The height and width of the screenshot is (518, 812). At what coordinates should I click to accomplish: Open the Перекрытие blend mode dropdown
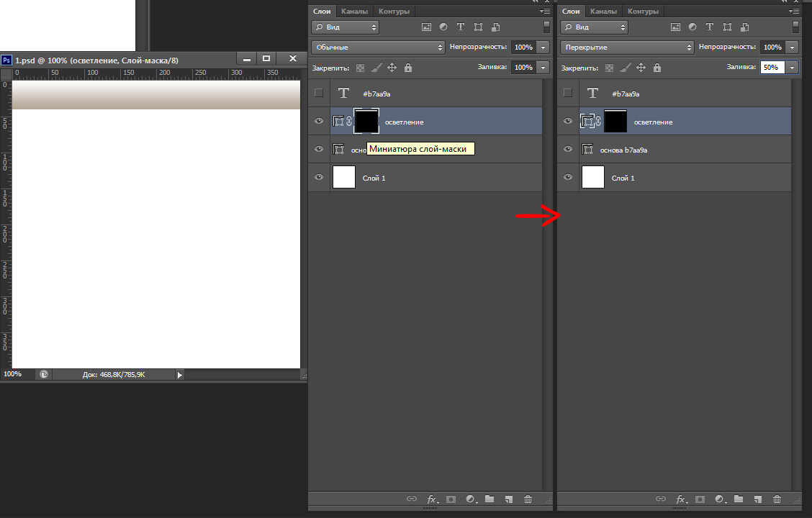(627, 47)
